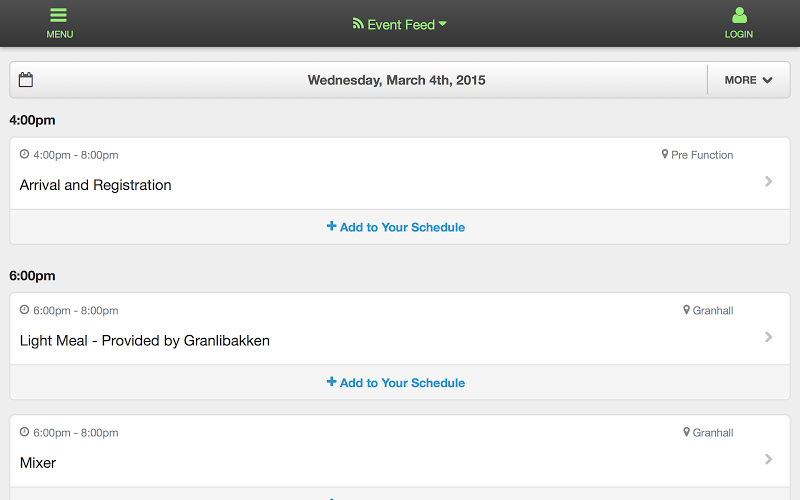The height and width of the screenshot is (500, 800).
Task: Click the Pre Function location pin icon
Action: pyautogui.click(x=665, y=154)
